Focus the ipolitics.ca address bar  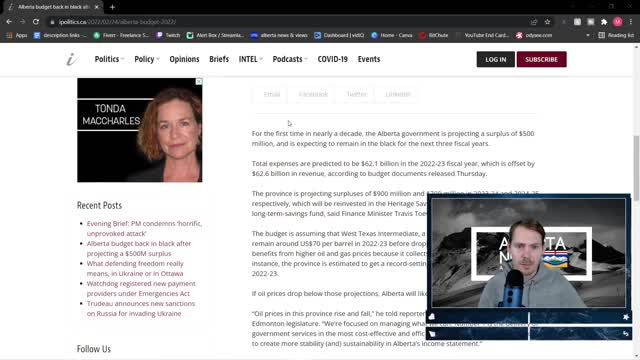pyautogui.click(x=286, y=22)
